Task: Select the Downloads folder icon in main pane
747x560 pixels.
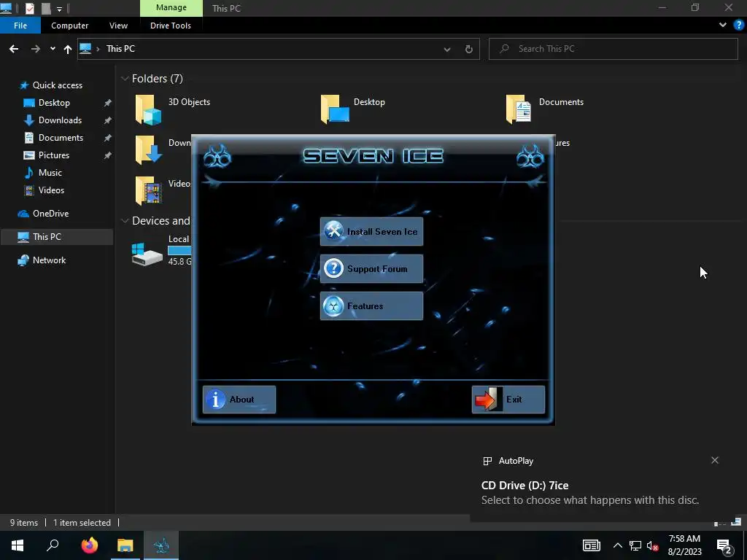Action: point(148,150)
